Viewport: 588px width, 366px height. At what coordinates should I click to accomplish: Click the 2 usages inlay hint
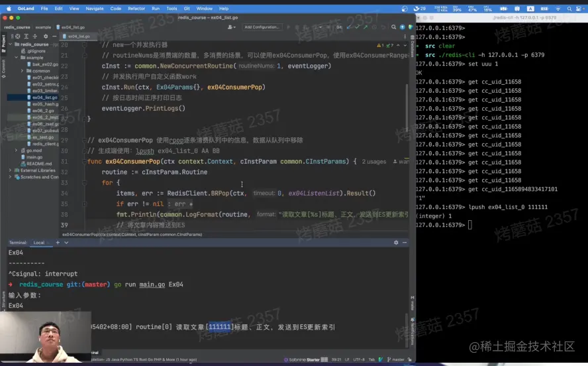[374, 161]
